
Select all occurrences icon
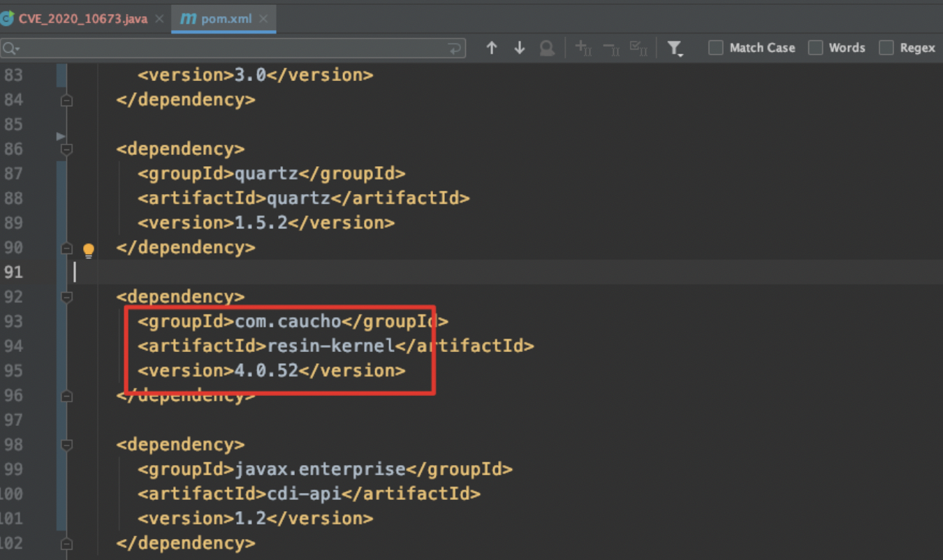pyautogui.click(x=638, y=47)
